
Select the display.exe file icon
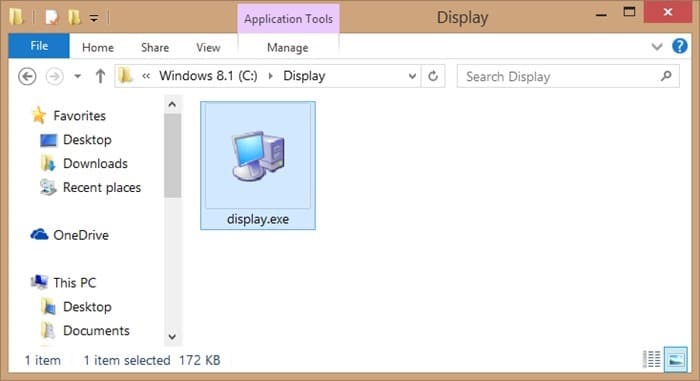258,156
